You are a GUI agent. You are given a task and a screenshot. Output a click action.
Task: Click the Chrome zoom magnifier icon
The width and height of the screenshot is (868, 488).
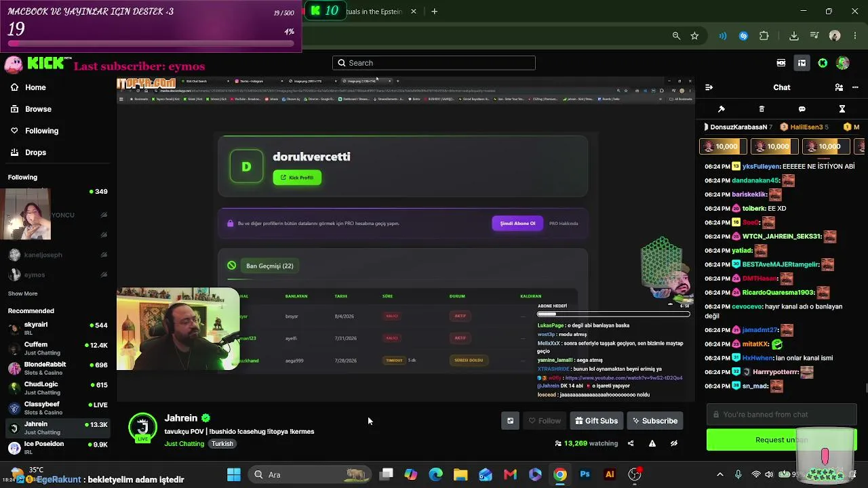click(676, 36)
